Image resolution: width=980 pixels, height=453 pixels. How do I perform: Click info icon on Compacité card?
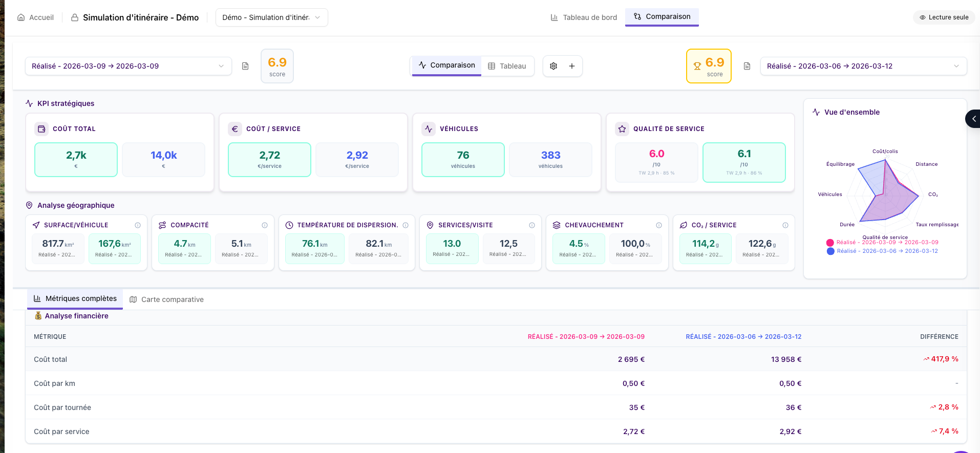(x=265, y=225)
